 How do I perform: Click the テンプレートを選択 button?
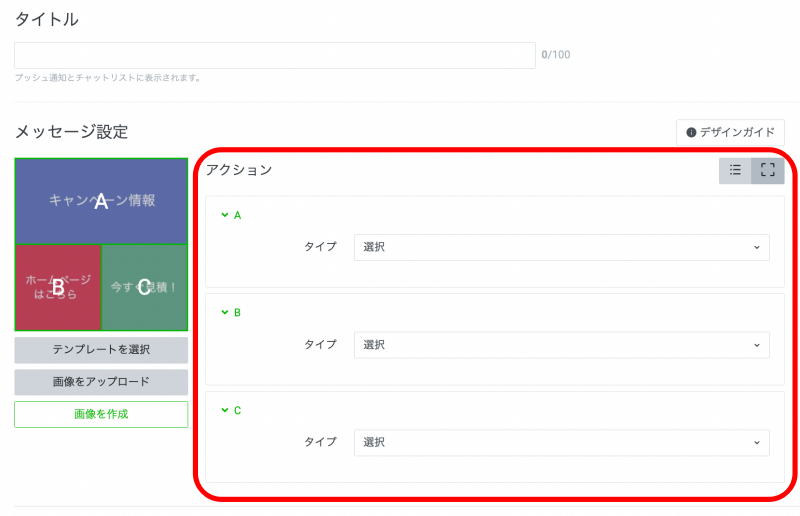click(x=101, y=350)
